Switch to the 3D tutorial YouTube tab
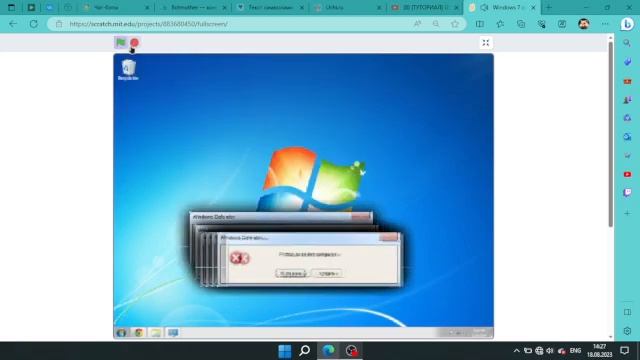 pyautogui.click(x=425, y=7)
